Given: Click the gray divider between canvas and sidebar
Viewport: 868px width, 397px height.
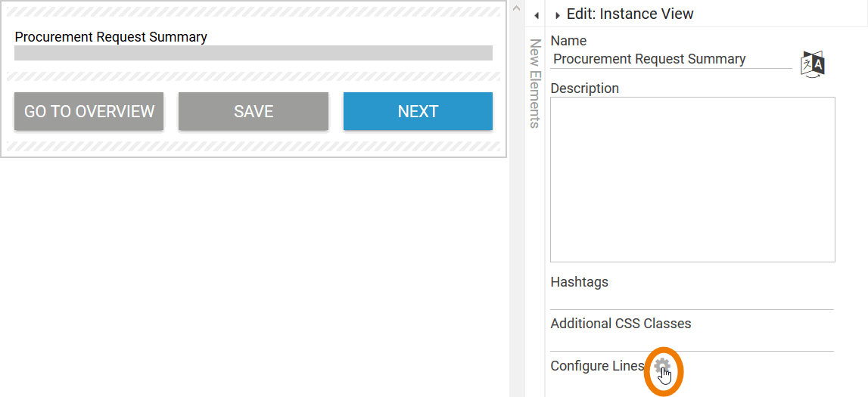Looking at the screenshot, I should (517, 227).
